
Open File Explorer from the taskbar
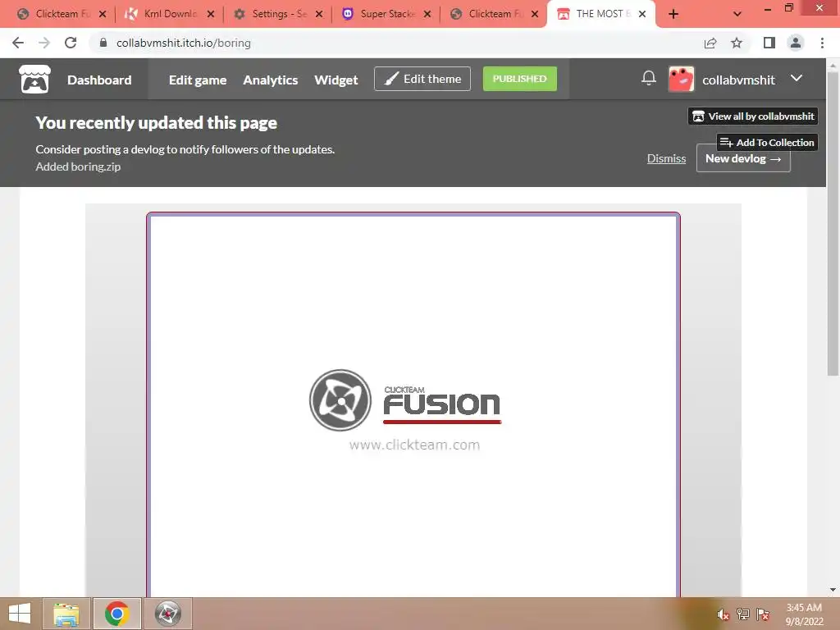[66, 614]
